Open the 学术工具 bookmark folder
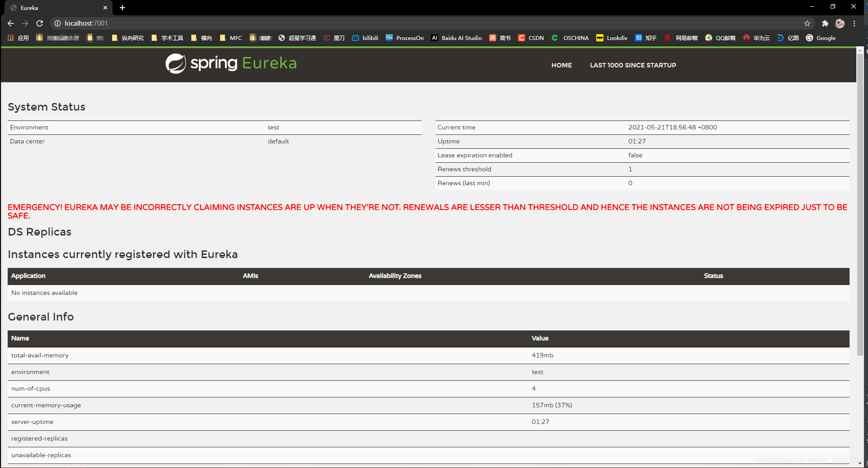The height and width of the screenshot is (468, 868). tap(167, 38)
